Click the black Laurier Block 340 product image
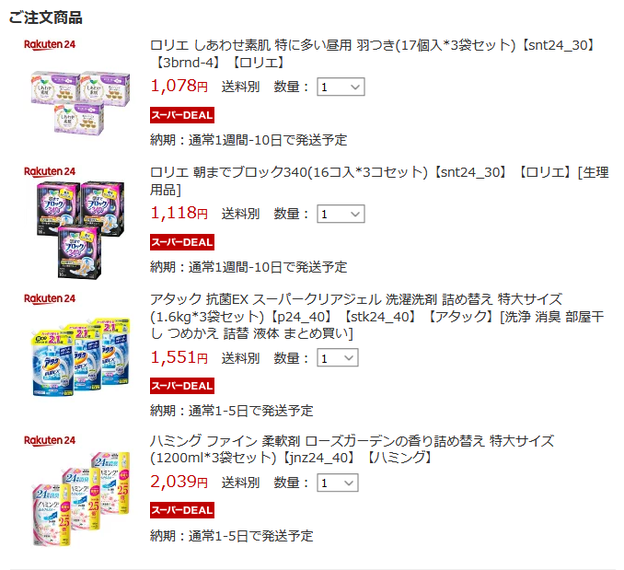Image resolution: width=624 pixels, height=570 pixels. click(81, 230)
